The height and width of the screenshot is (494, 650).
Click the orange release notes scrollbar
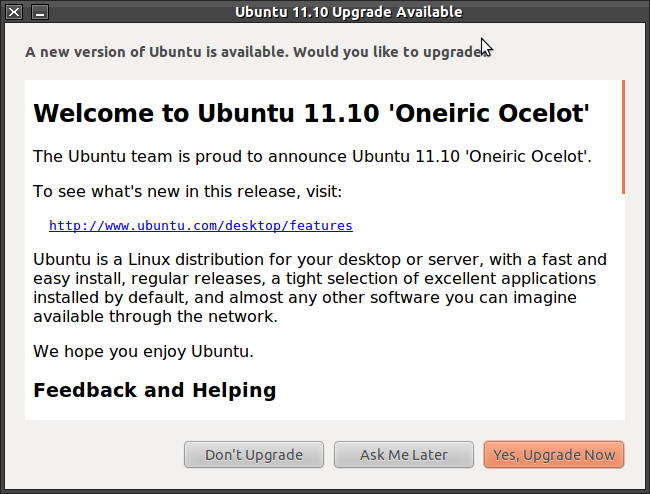(623, 137)
